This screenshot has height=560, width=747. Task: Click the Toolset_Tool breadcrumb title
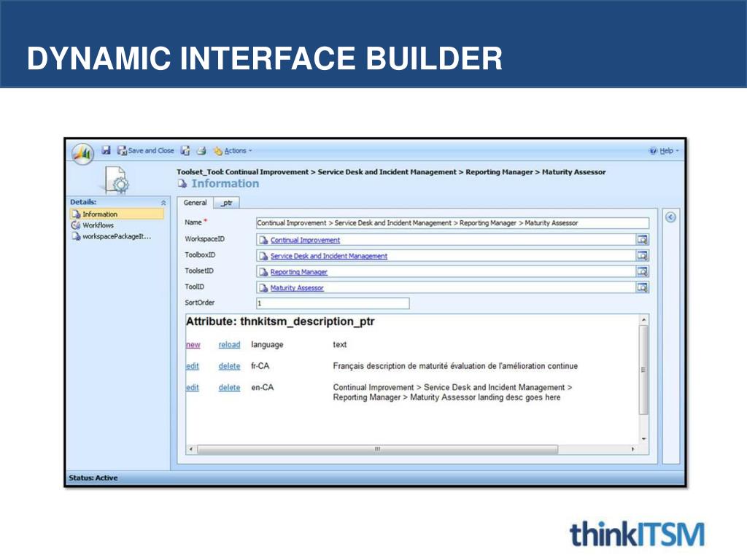(391, 172)
